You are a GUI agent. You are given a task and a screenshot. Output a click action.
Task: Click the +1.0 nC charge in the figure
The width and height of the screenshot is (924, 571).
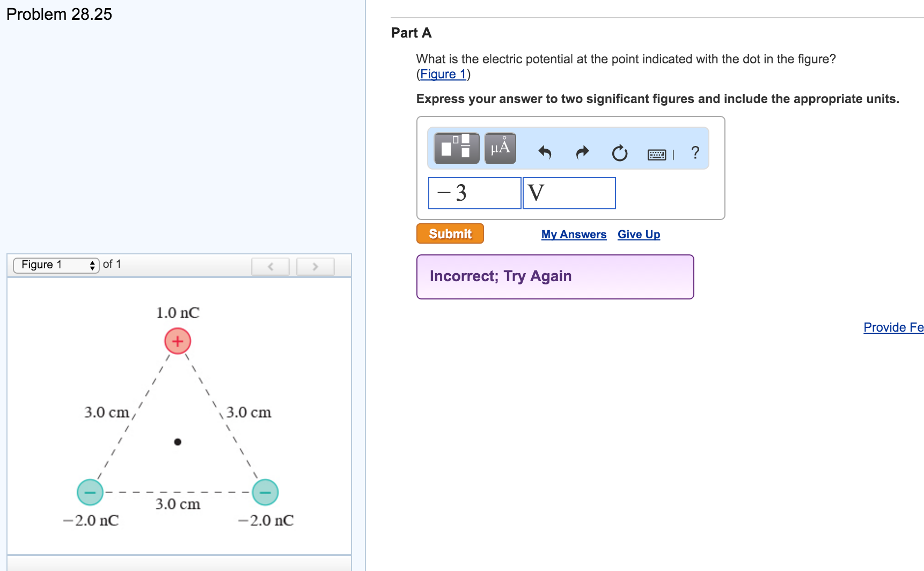(177, 340)
